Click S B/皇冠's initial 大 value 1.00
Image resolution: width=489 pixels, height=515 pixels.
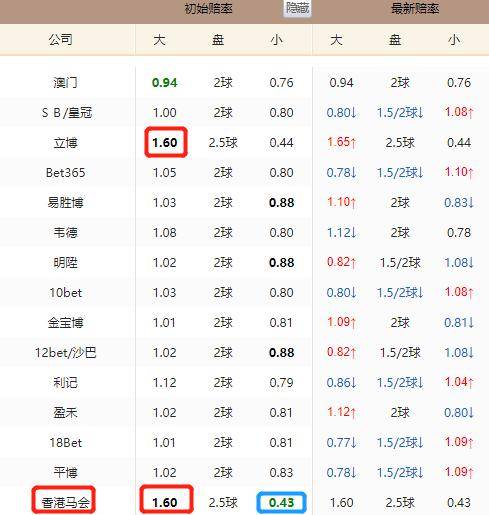pos(165,113)
